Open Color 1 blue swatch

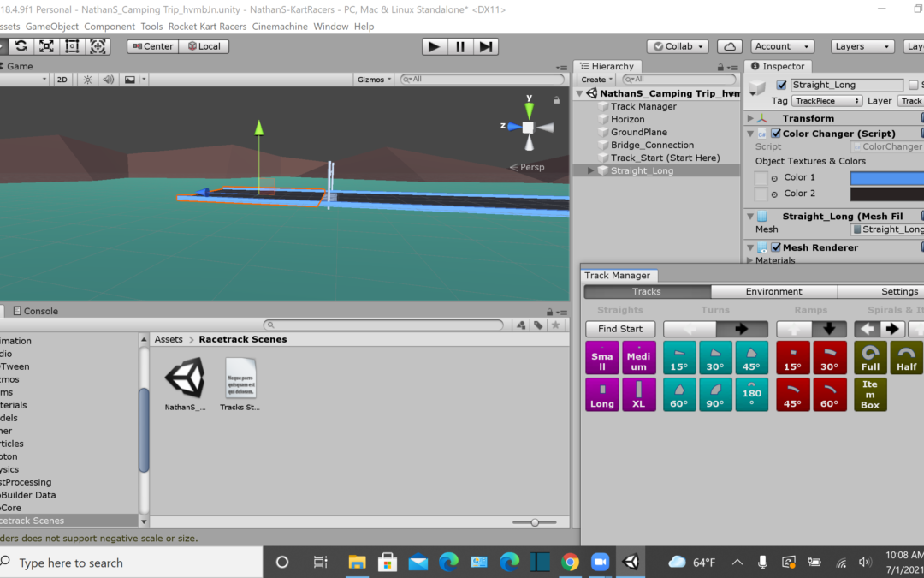887,177
